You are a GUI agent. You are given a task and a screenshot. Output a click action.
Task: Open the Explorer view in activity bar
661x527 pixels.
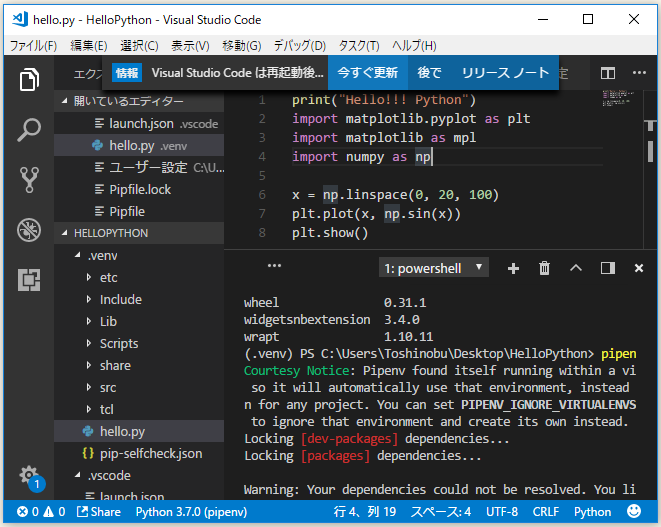click(29, 79)
